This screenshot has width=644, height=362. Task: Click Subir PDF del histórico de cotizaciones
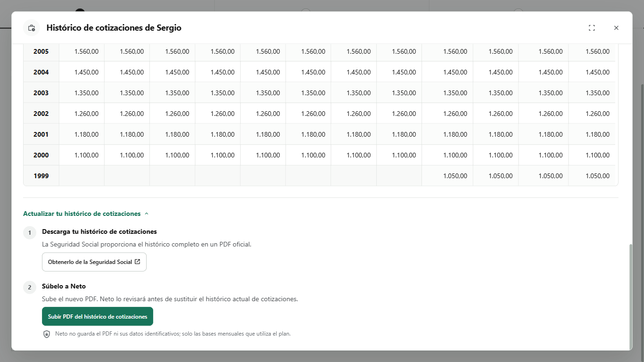(x=98, y=316)
